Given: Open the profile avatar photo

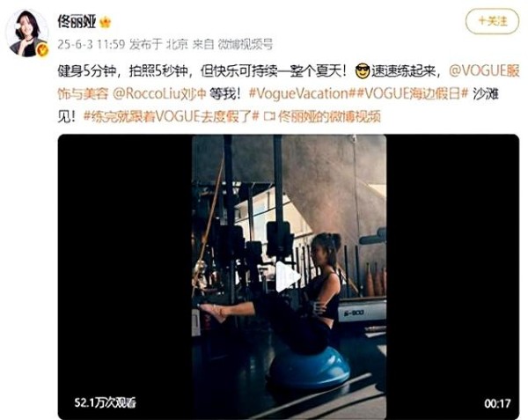Looking at the screenshot, I should 27,33.
